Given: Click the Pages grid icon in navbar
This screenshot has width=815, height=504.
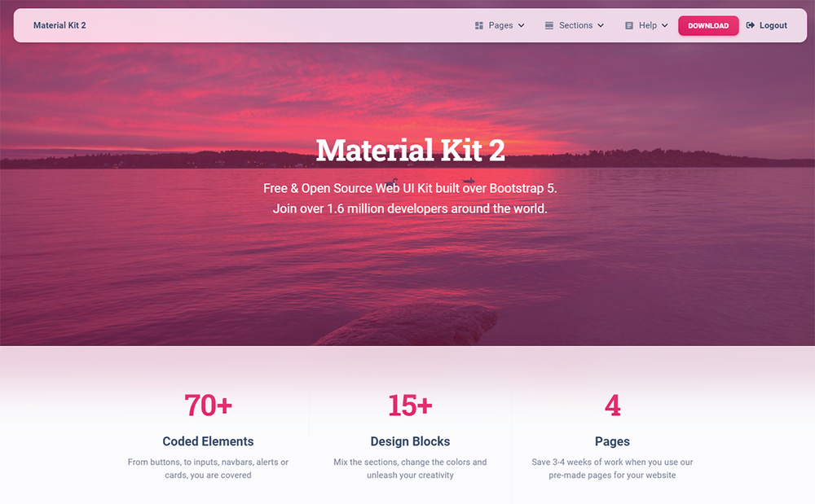Looking at the screenshot, I should (478, 25).
